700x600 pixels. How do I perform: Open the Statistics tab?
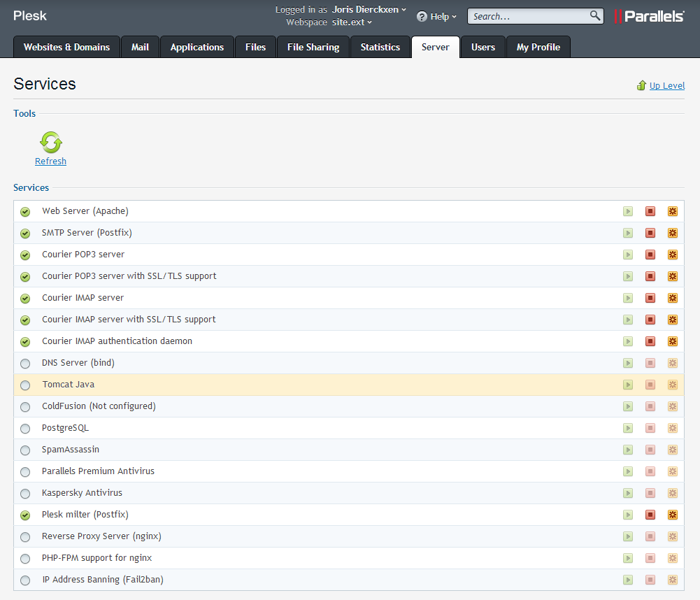[380, 47]
